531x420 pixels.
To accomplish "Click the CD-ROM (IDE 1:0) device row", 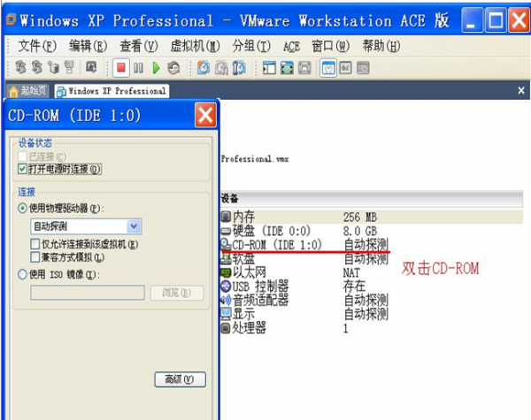I will tap(304, 244).
